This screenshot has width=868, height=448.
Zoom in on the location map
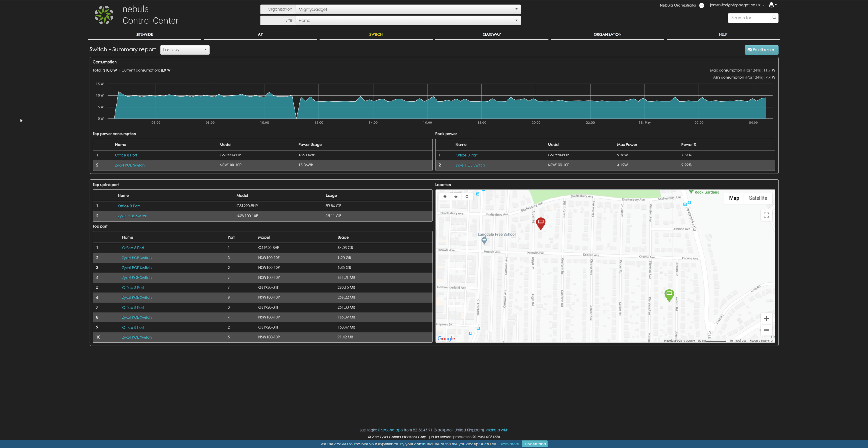(766, 319)
